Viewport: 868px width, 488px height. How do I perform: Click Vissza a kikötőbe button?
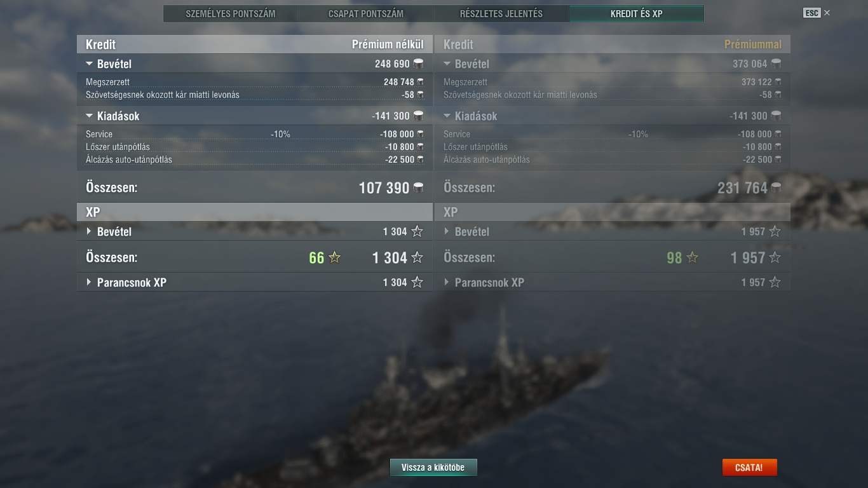coord(433,468)
